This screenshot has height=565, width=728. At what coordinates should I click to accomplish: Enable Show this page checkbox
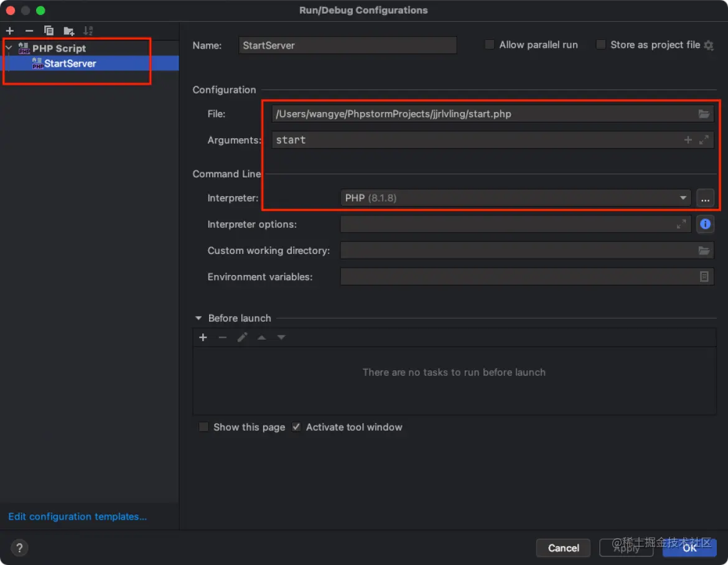tap(203, 427)
